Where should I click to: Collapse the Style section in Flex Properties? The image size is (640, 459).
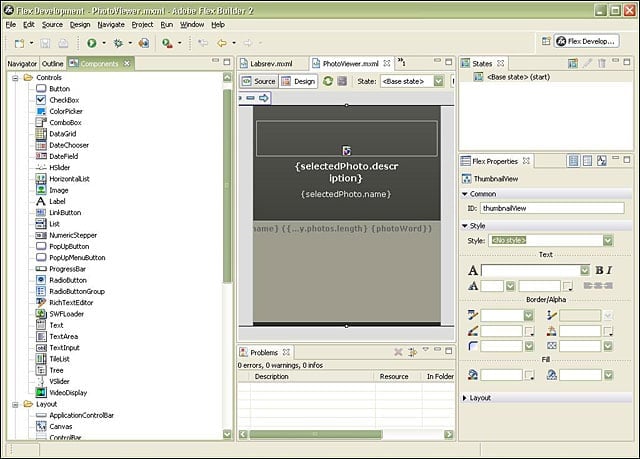[x=464, y=226]
